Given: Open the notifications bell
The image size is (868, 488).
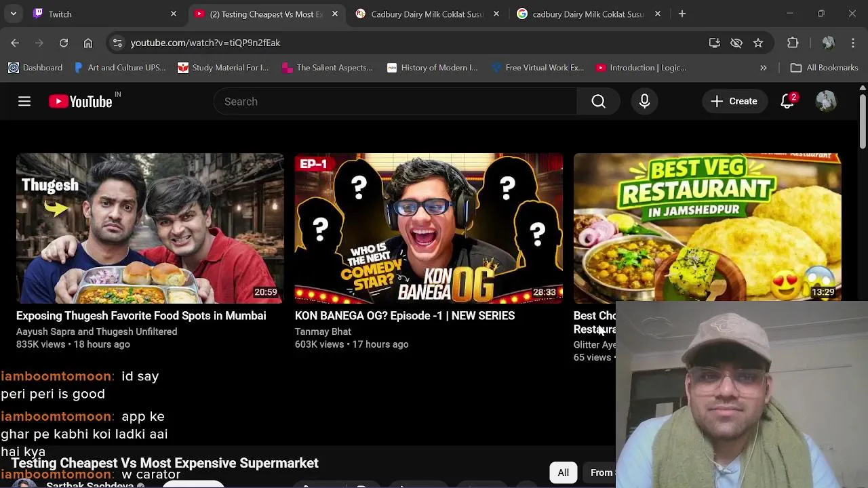Looking at the screenshot, I should [x=787, y=102].
